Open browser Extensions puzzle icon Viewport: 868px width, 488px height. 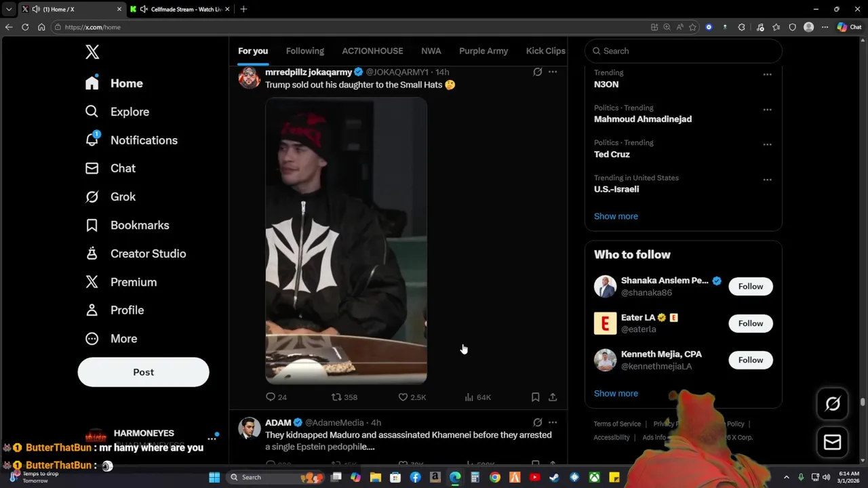click(x=741, y=27)
